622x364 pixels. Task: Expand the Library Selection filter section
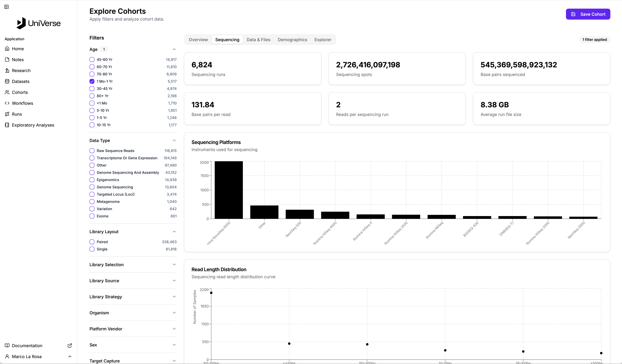[x=174, y=265]
